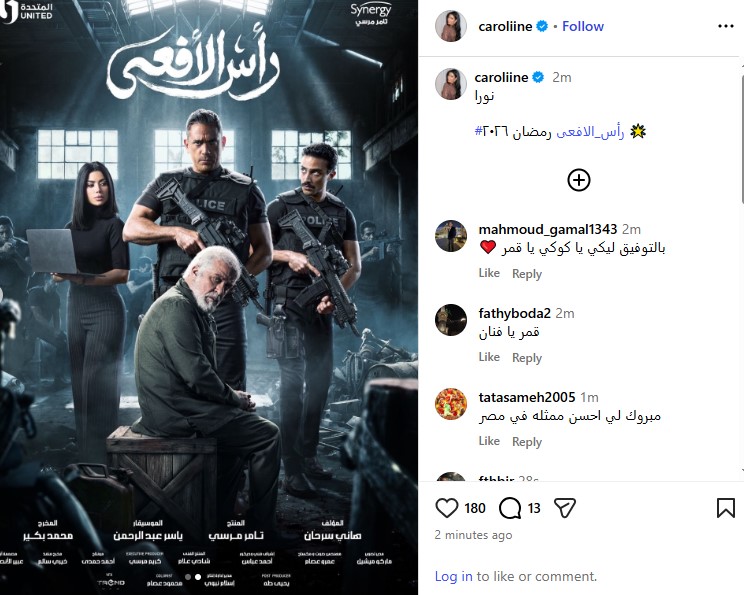The image size is (744, 595).
Task: Load more comments with plus circle
Action: [578, 180]
